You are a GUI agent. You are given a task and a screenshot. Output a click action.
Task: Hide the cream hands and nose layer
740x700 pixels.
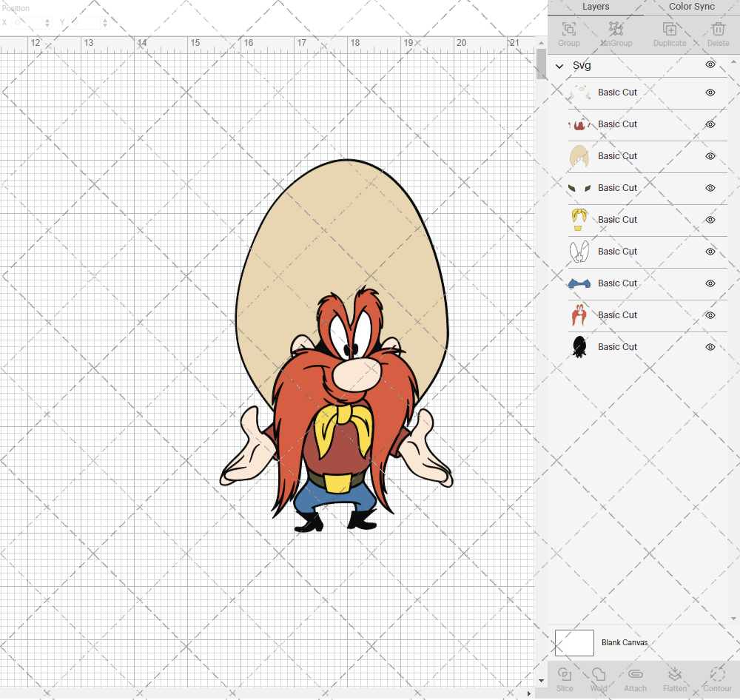tap(710, 92)
